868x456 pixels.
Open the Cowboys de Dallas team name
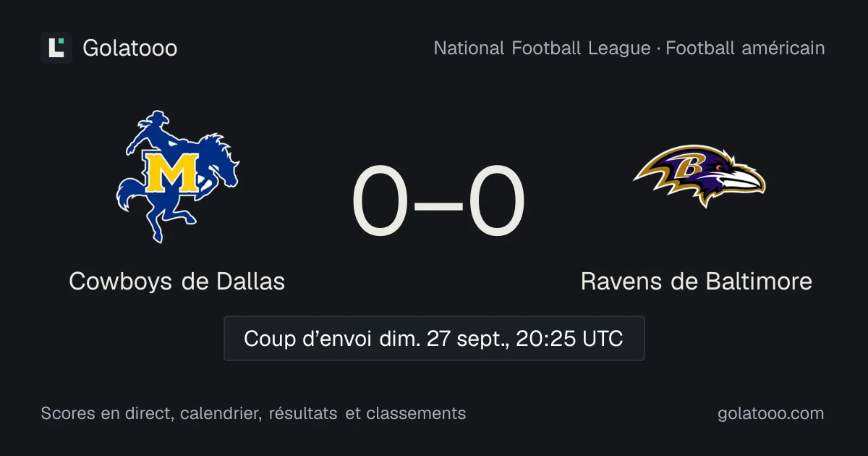(x=177, y=281)
